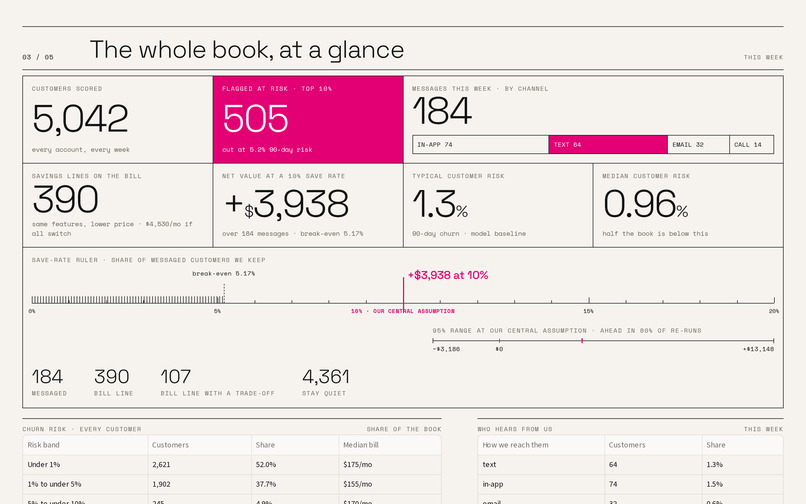Viewport: 806px width, 504px height.
Task: Click "every account, every week" caption
Action: (81, 150)
